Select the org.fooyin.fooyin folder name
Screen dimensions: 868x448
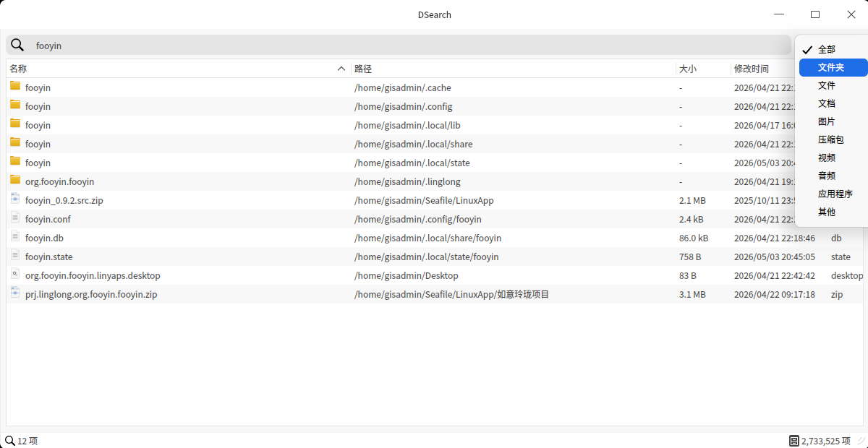(x=59, y=181)
